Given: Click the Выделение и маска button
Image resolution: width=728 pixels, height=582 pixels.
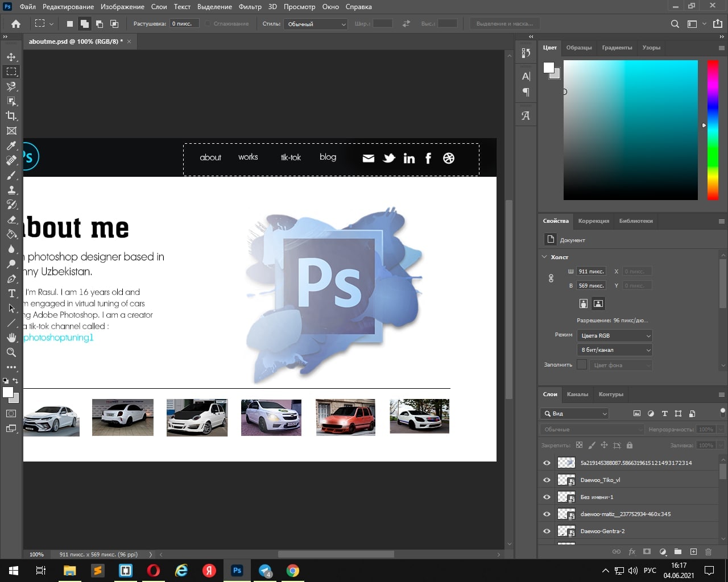Looking at the screenshot, I should click(x=504, y=24).
